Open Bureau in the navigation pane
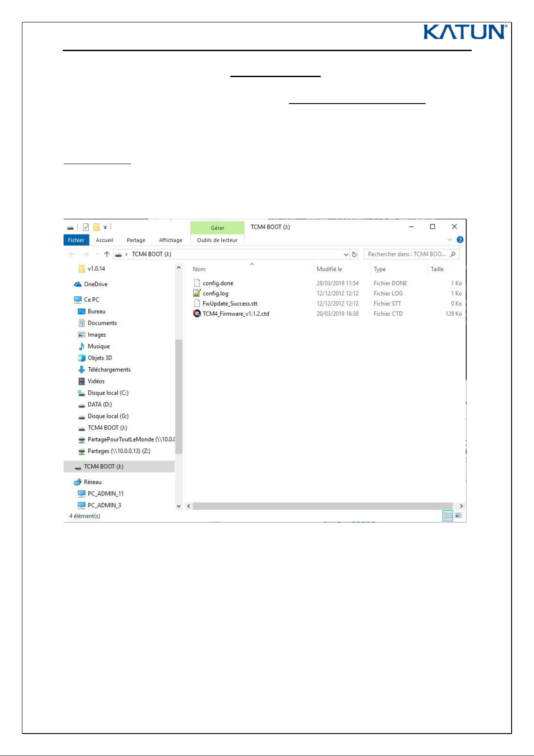Screen dimensions: 534x756 click(96, 311)
